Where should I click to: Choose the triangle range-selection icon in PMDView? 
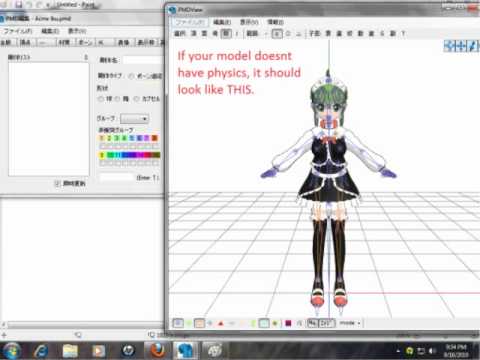pos(299,33)
